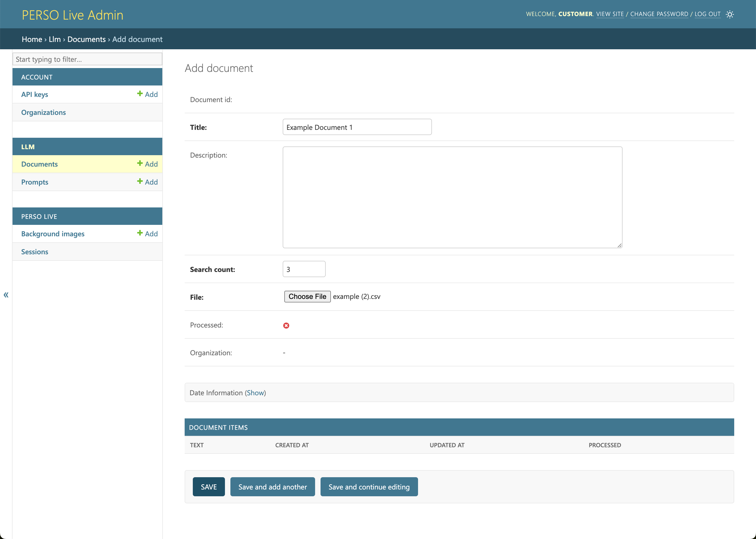Click the plus Add icon for Documents

pyautogui.click(x=147, y=164)
